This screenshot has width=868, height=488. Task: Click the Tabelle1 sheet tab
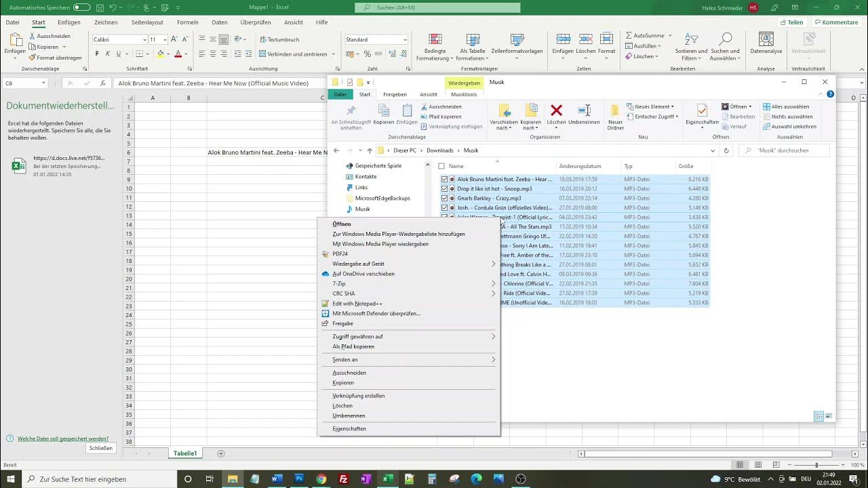tap(185, 453)
